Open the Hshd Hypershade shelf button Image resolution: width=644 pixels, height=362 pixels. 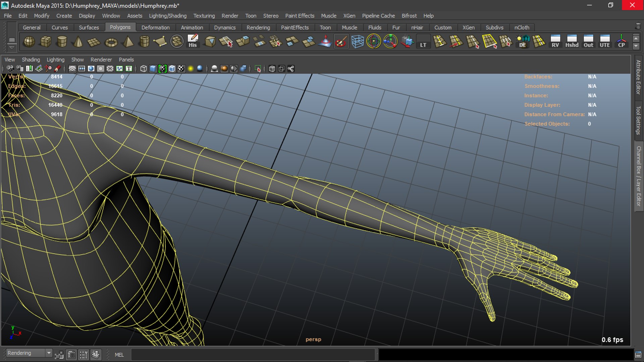click(x=572, y=42)
